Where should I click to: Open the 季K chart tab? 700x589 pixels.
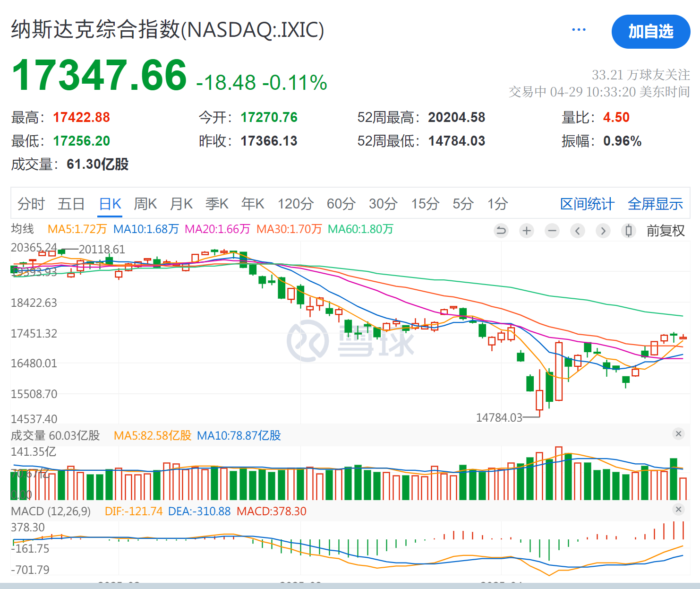tap(217, 204)
